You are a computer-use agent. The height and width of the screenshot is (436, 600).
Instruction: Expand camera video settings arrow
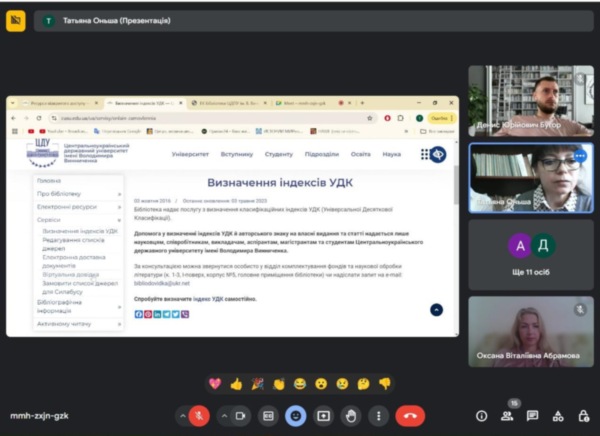223,415
